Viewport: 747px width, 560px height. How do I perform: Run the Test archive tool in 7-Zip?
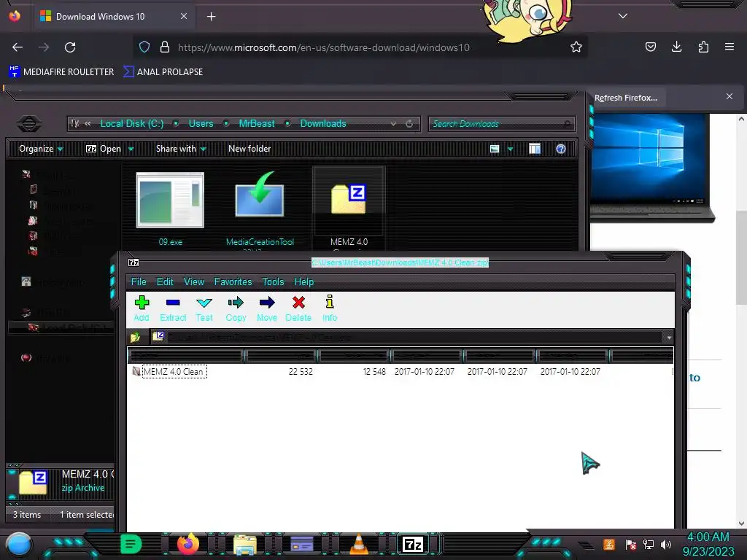click(204, 308)
